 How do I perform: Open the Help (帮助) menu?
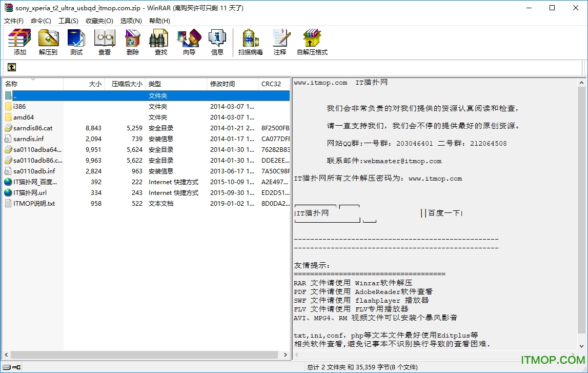tap(159, 21)
